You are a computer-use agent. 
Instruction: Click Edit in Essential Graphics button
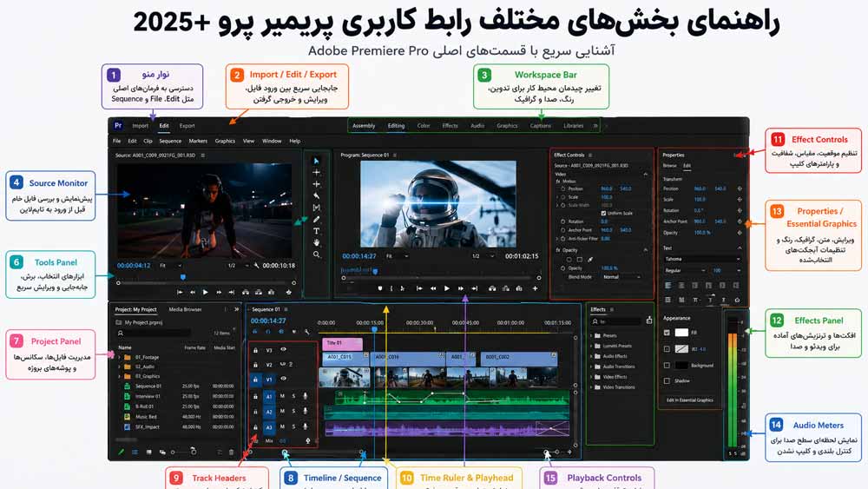[x=690, y=400]
